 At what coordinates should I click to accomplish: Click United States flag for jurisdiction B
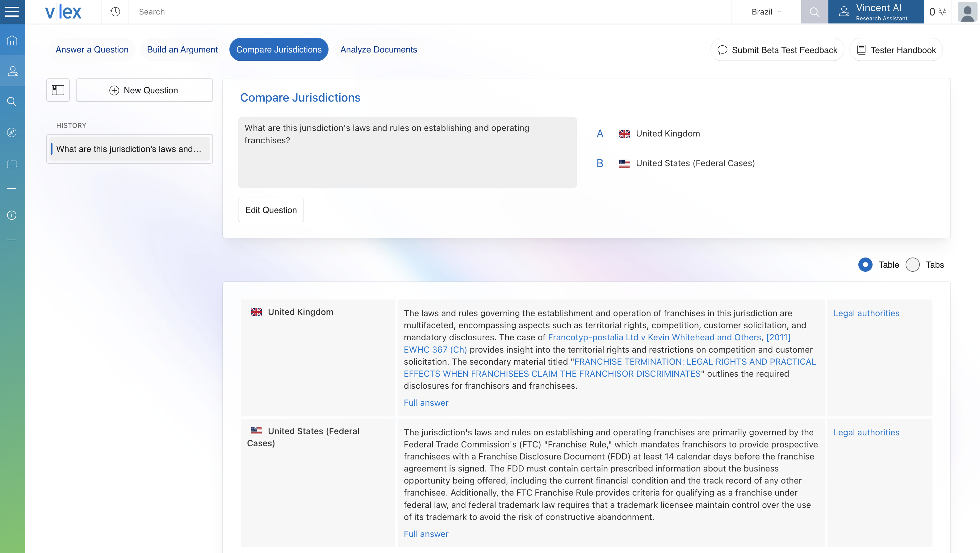624,164
